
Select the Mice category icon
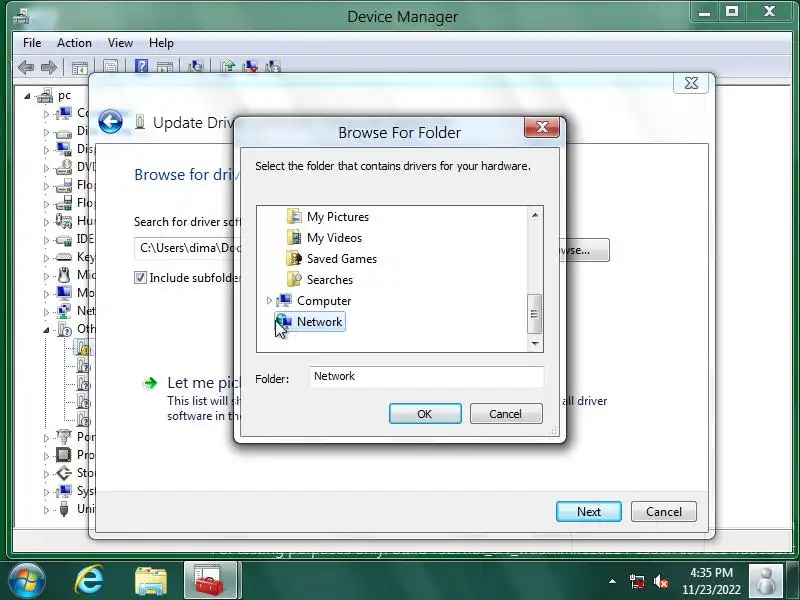[x=64, y=275]
